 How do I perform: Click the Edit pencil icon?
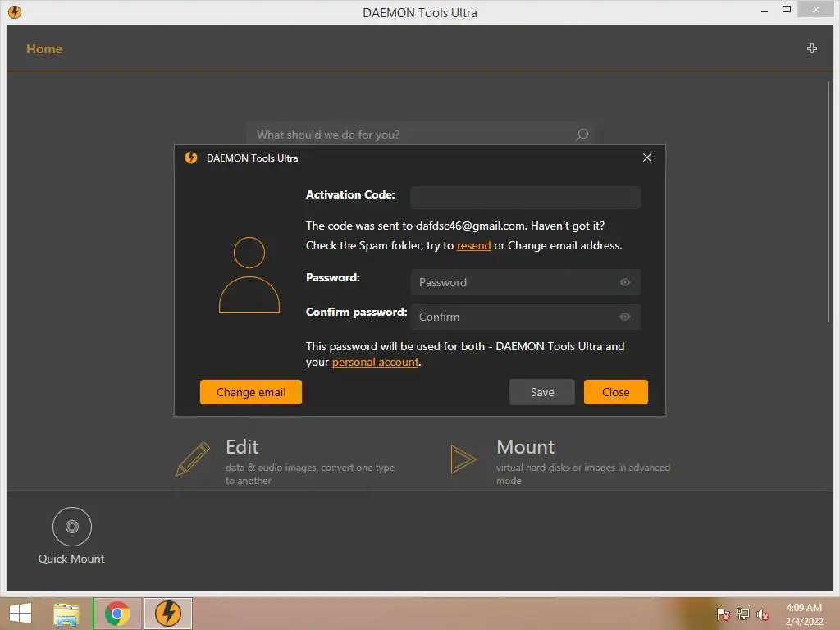click(x=193, y=459)
